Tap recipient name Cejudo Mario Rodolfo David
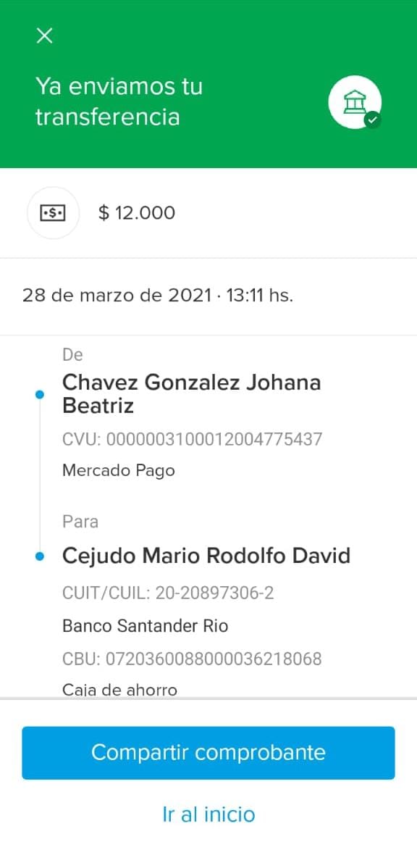This screenshot has width=417, height=868. pyautogui.click(x=206, y=556)
